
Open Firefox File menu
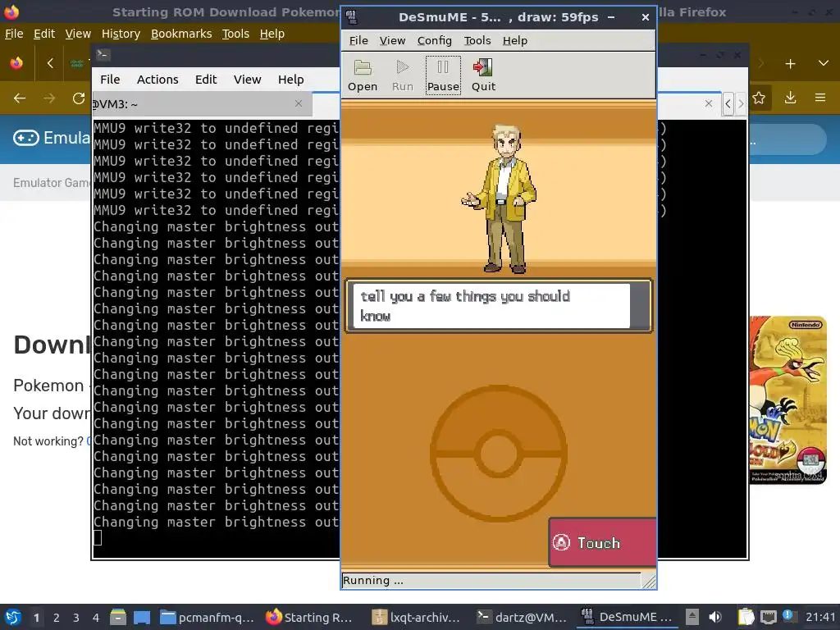coord(14,34)
